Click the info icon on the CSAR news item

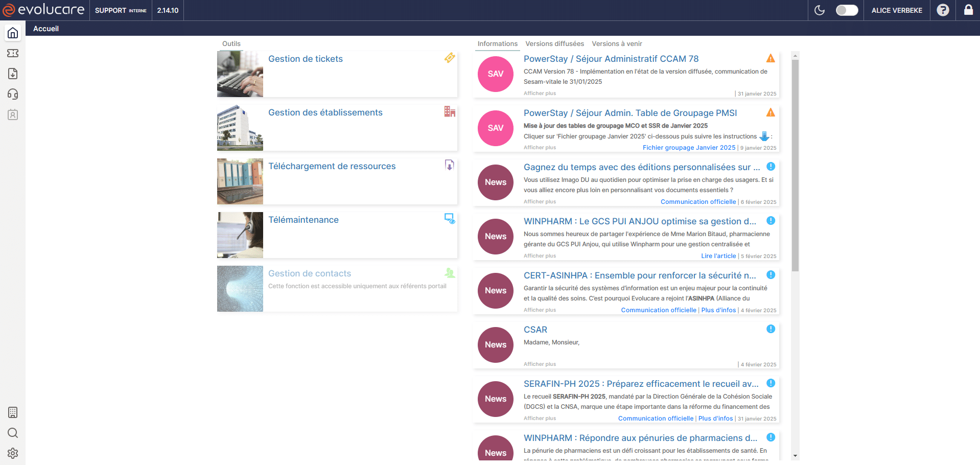click(x=771, y=329)
